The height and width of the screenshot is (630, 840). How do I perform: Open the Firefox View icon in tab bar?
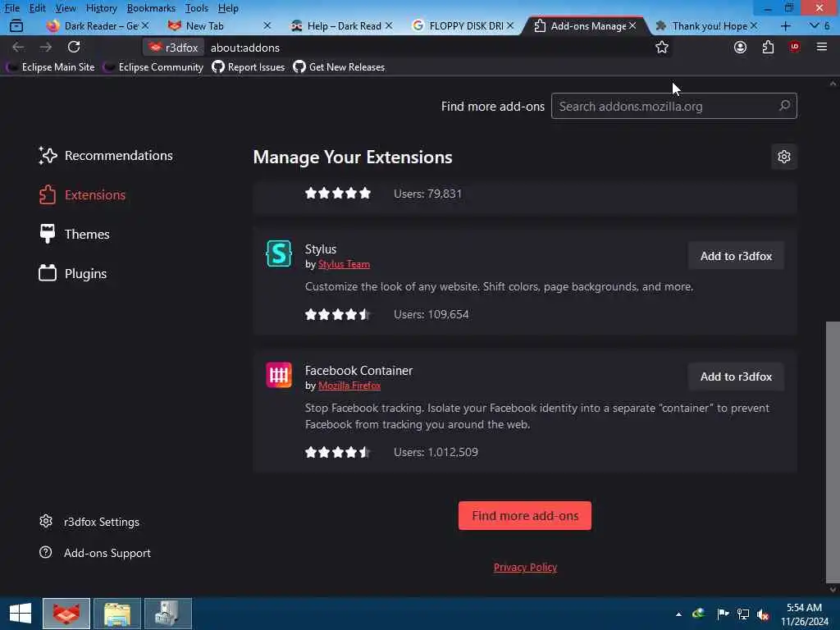pos(16,25)
